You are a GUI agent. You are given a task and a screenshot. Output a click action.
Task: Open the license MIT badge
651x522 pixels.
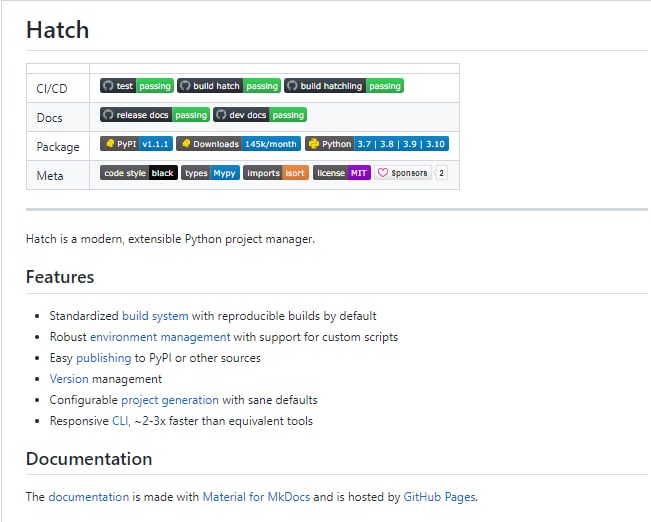click(342, 173)
